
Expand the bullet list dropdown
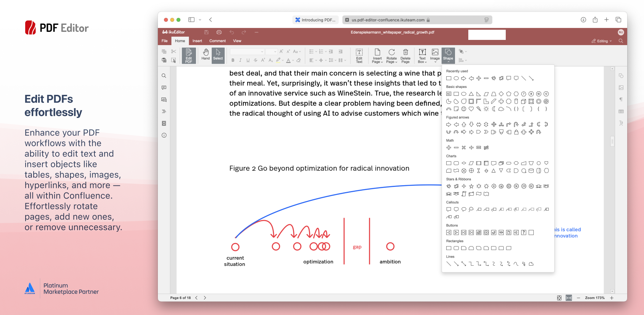pos(316,51)
